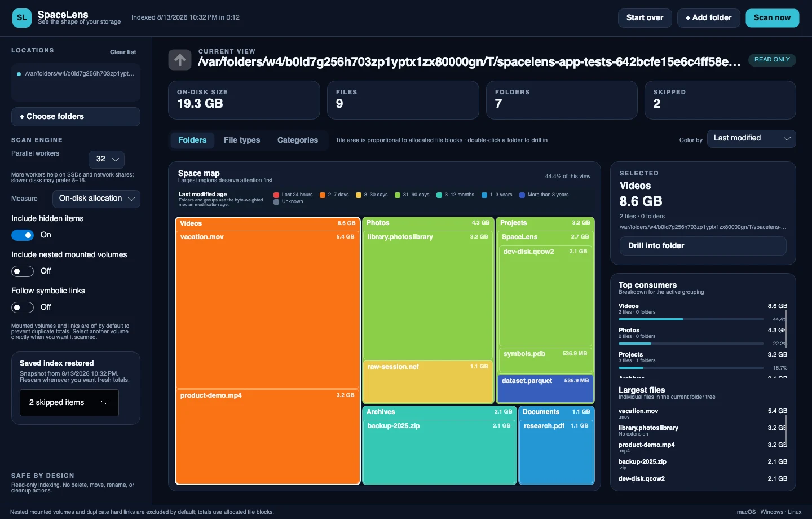Select the vacation.mov tile
This screenshot has width=812, height=519.
tap(268, 310)
